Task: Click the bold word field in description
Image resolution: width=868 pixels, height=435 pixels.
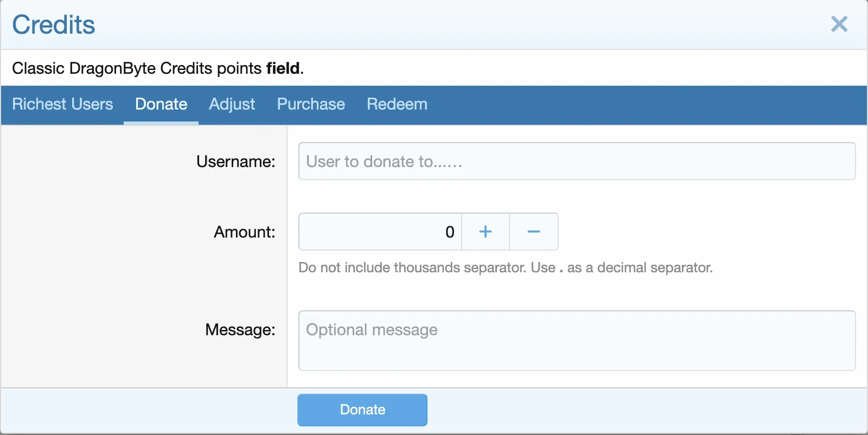Action: 283,68
